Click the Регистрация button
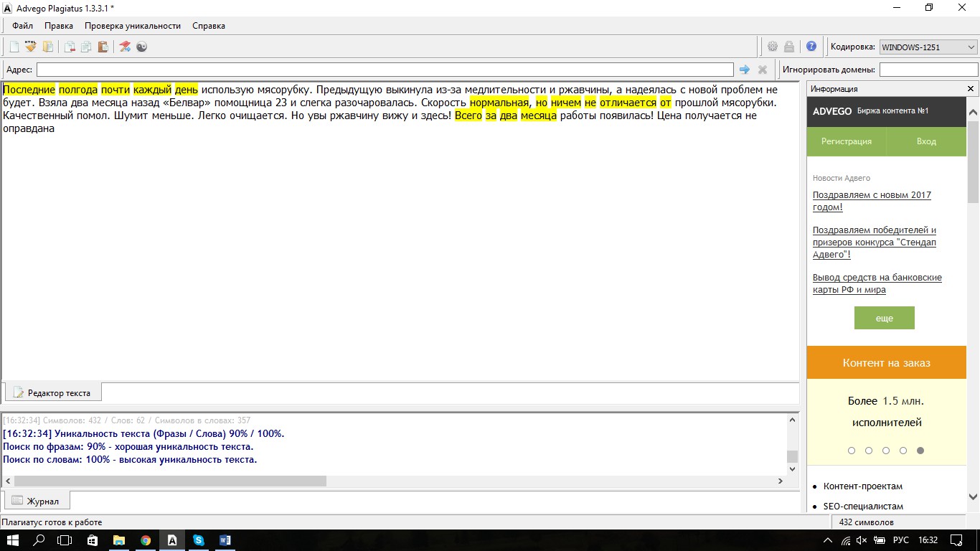 pyautogui.click(x=847, y=141)
